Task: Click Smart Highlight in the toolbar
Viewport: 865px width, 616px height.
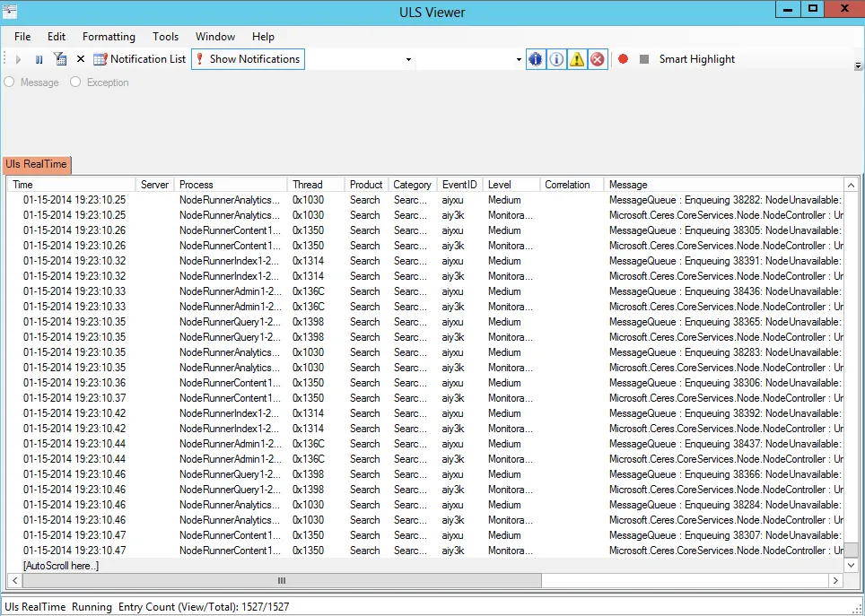Action: (696, 59)
